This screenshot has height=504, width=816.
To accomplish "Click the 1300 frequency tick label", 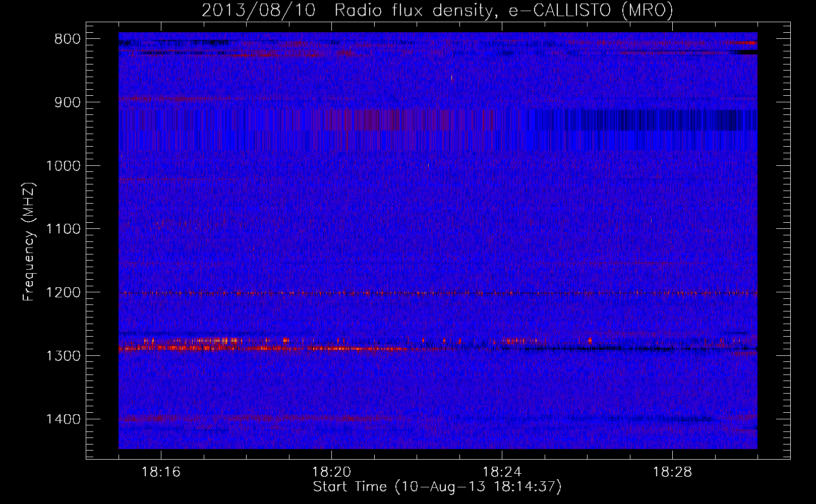I will (x=63, y=356).
